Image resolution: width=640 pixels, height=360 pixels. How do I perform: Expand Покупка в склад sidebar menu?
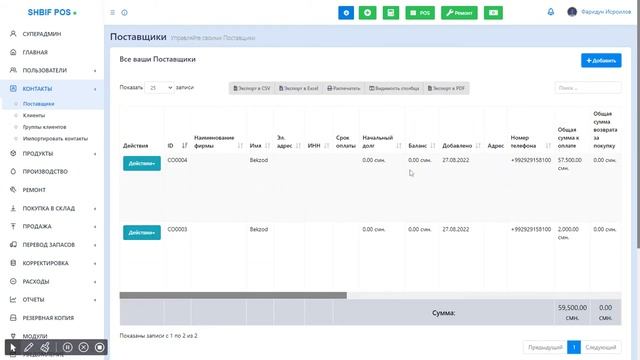point(52,208)
